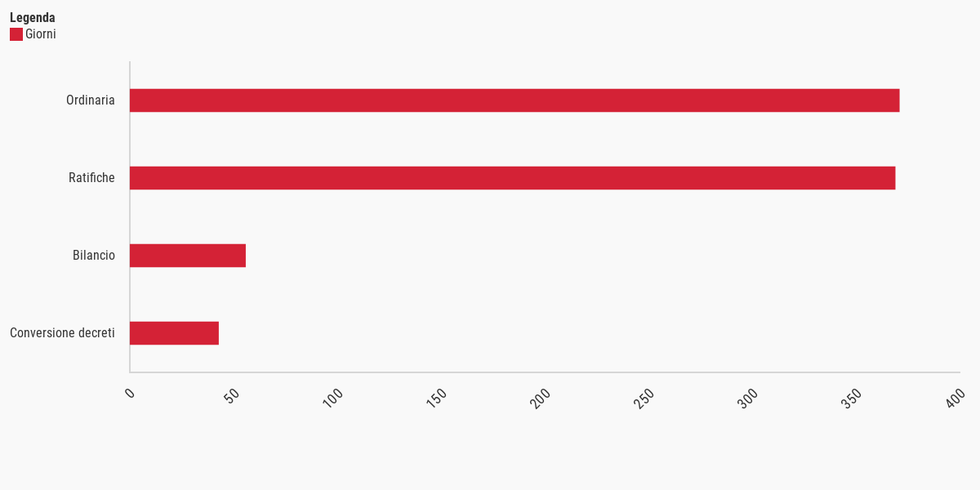Click the Ordinaria axis label
This screenshot has height=490, width=980.
91,100
